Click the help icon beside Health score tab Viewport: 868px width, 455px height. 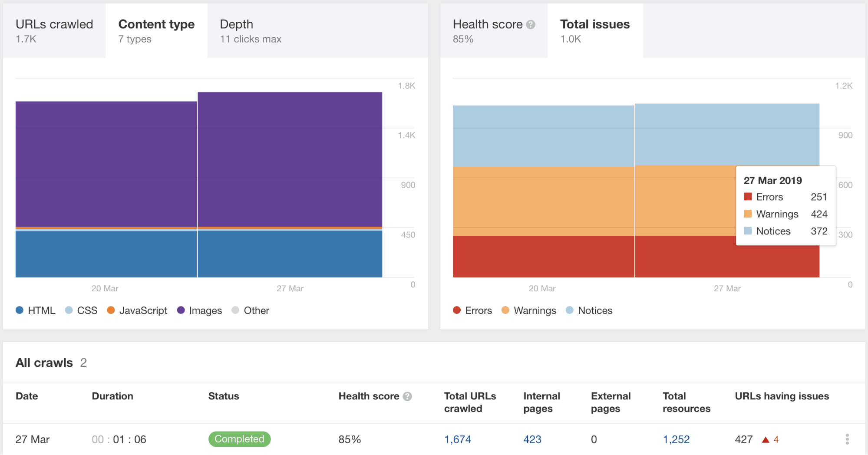point(531,24)
